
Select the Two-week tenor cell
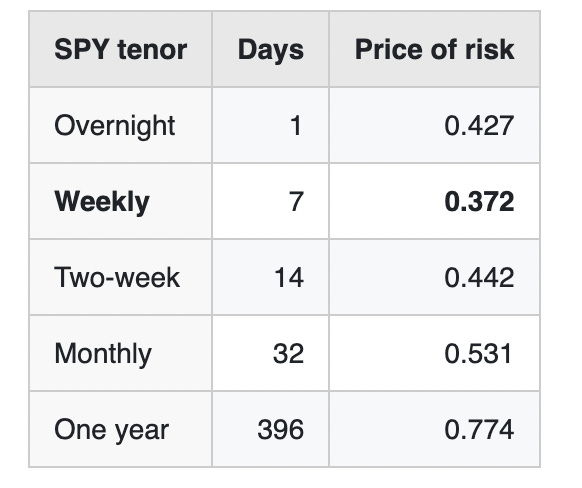121,278
